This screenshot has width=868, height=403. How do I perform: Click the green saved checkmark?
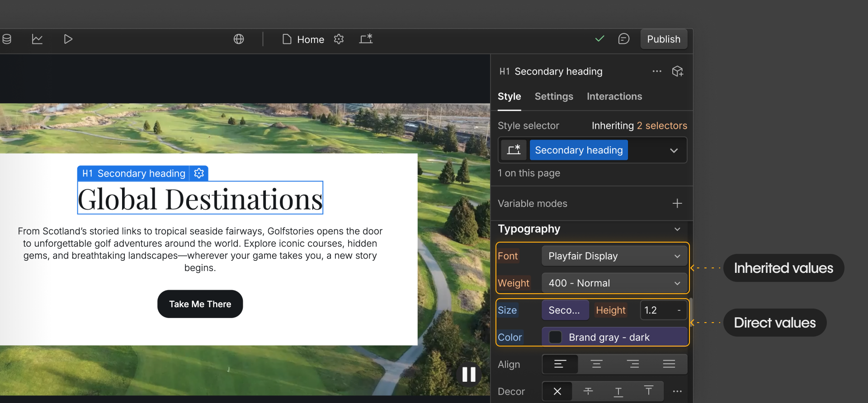tap(599, 39)
